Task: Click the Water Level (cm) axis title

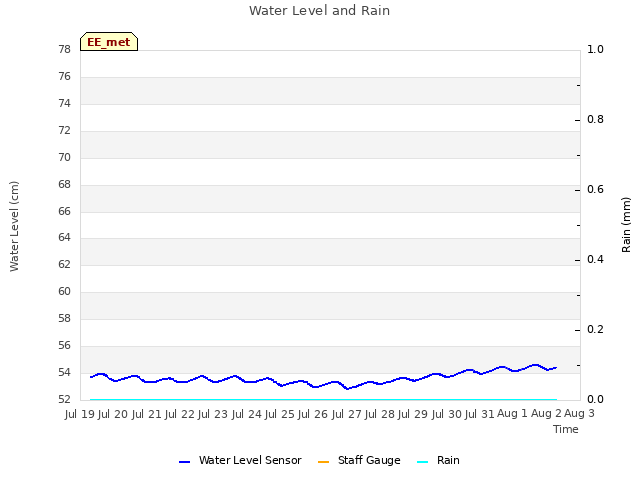Action: [14, 227]
